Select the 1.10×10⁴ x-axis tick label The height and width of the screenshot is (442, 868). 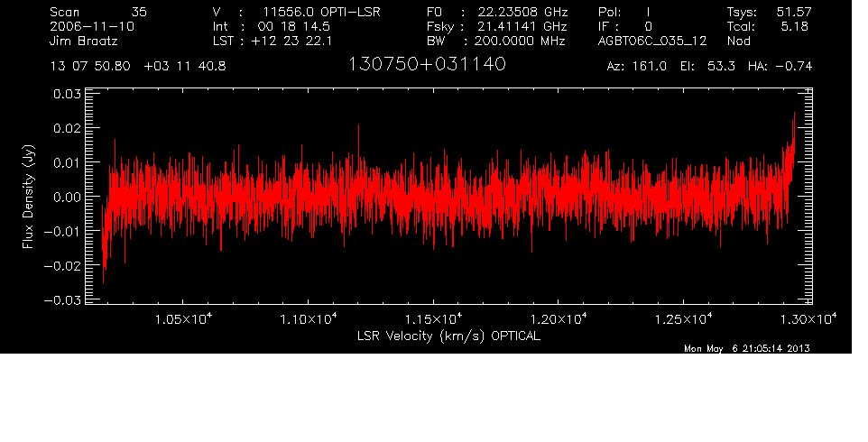pyautogui.click(x=309, y=319)
